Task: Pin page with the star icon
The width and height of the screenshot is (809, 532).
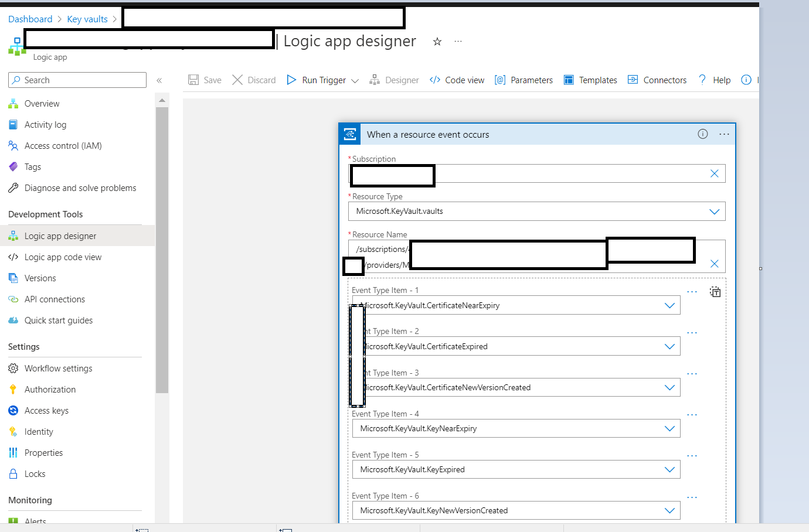Action: coord(437,42)
